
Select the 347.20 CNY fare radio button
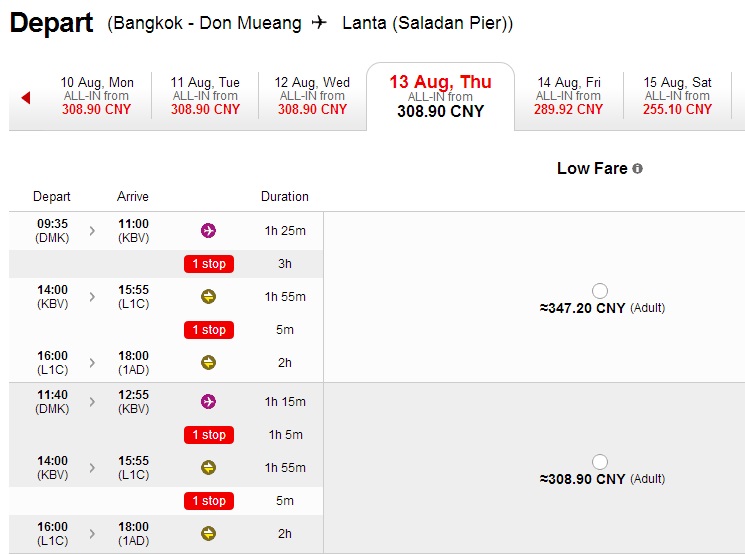point(599,291)
